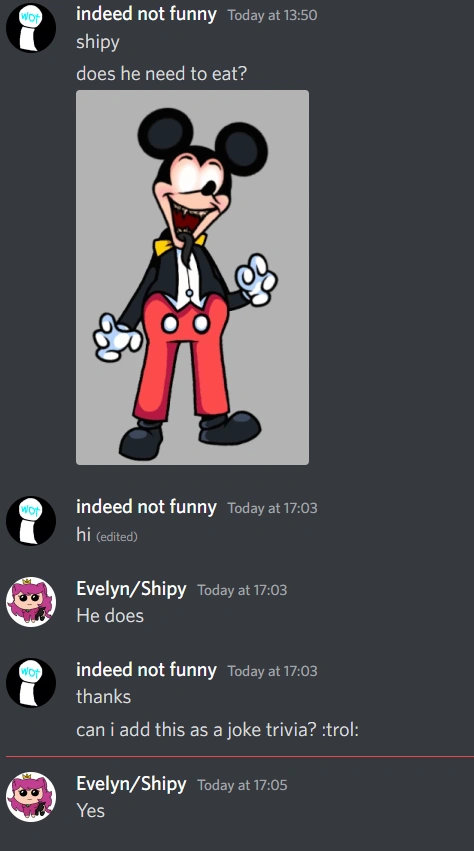Viewport: 474px width, 851px height.
Task: Click the avatar next to the "hi" message
Action: click(31, 520)
